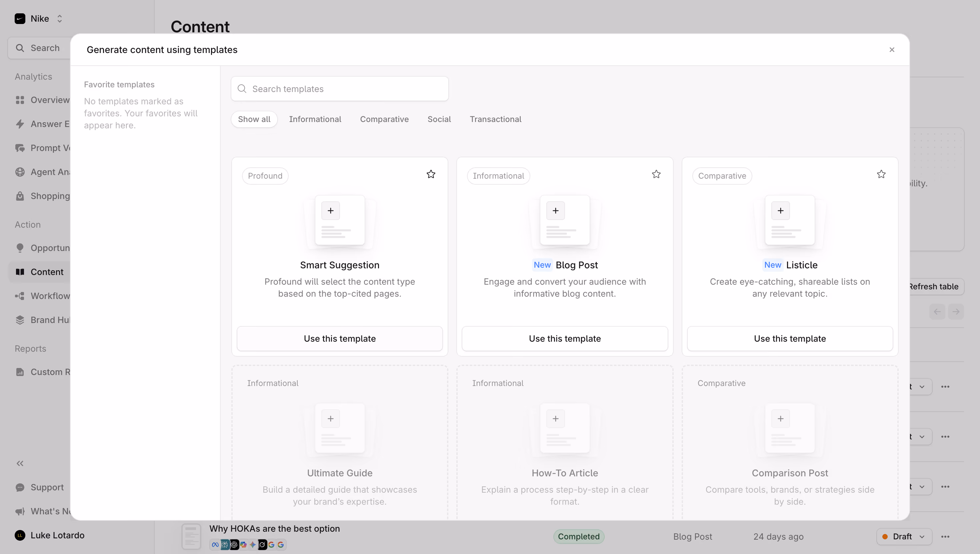Filter templates by Transactional
The image size is (980, 554).
tap(495, 119)
